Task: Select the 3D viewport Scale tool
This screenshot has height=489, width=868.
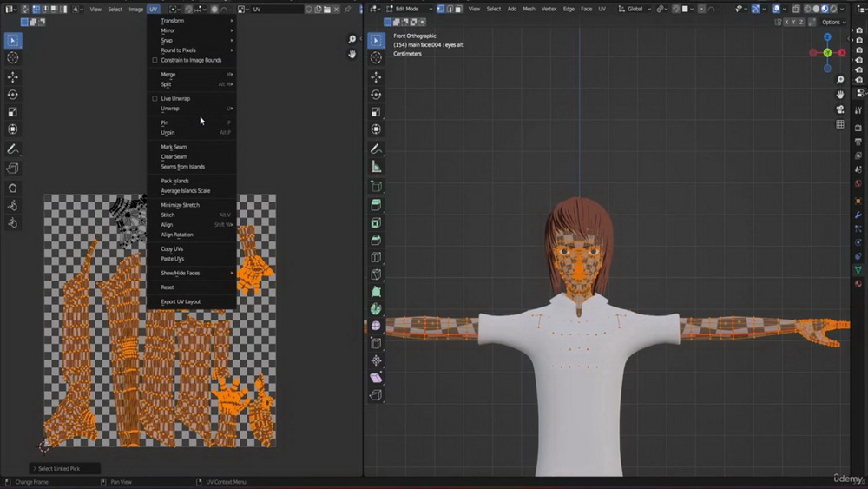Action: 376,112
